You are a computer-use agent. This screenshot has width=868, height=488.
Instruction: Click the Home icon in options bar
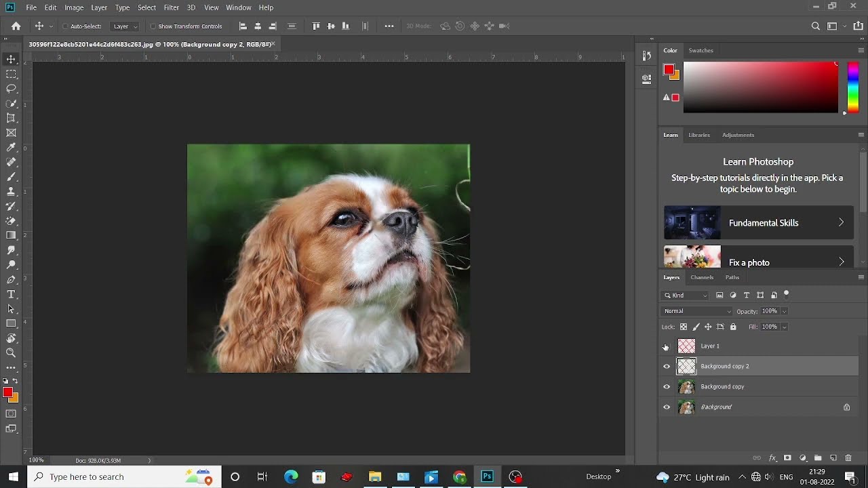click(x=16, y=26)
